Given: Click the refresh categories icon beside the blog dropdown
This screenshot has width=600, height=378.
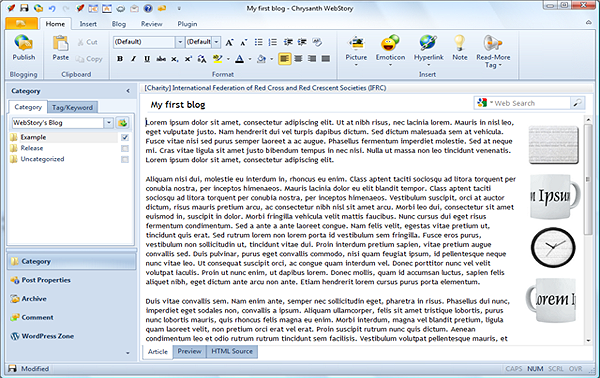Looking at the screenshot, I should pos(122,123).
